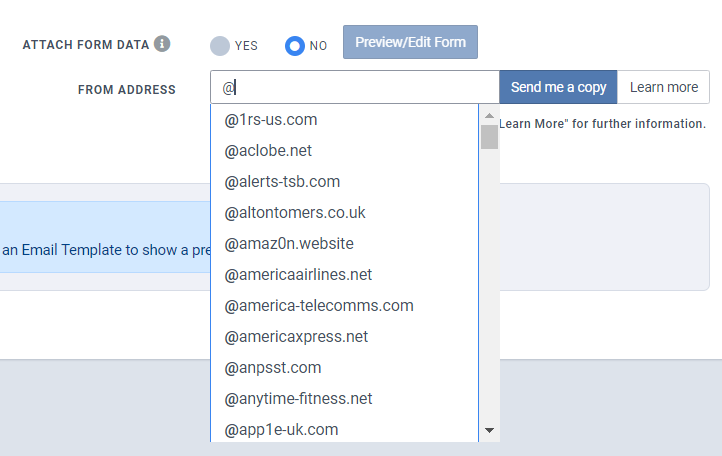Pick the @anpsst.com domain
Screen dimensions: 722x456
tap(344, 368)
